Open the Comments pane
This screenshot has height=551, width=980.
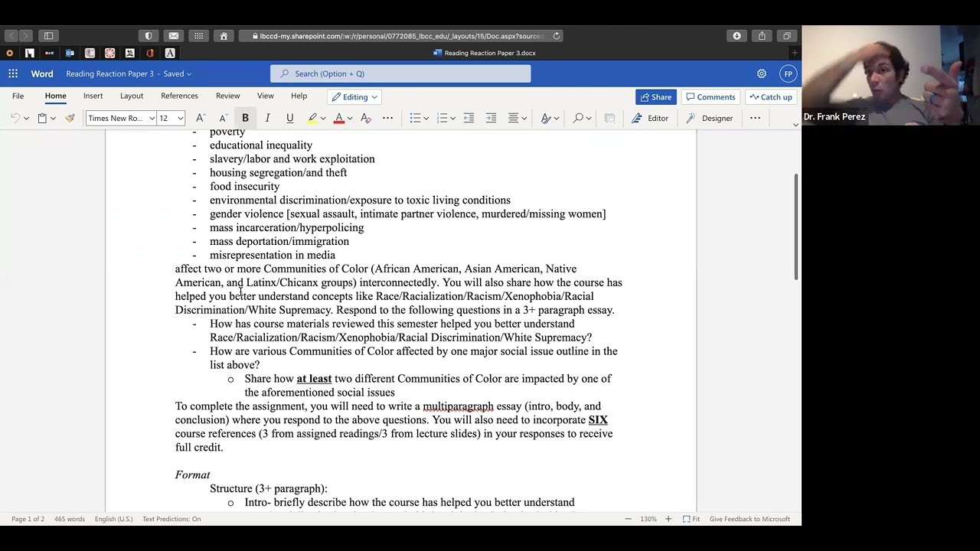tap(710, 96)
